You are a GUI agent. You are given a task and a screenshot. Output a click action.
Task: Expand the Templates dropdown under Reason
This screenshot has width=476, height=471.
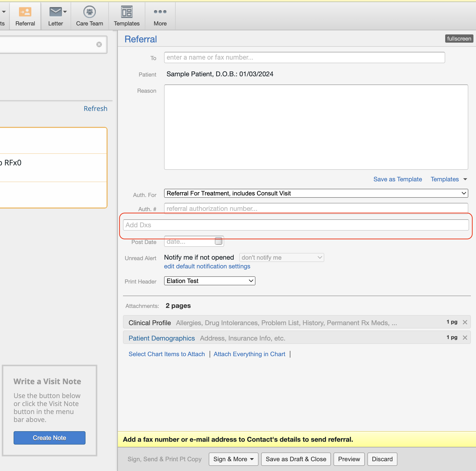click(x=449, y=179)
